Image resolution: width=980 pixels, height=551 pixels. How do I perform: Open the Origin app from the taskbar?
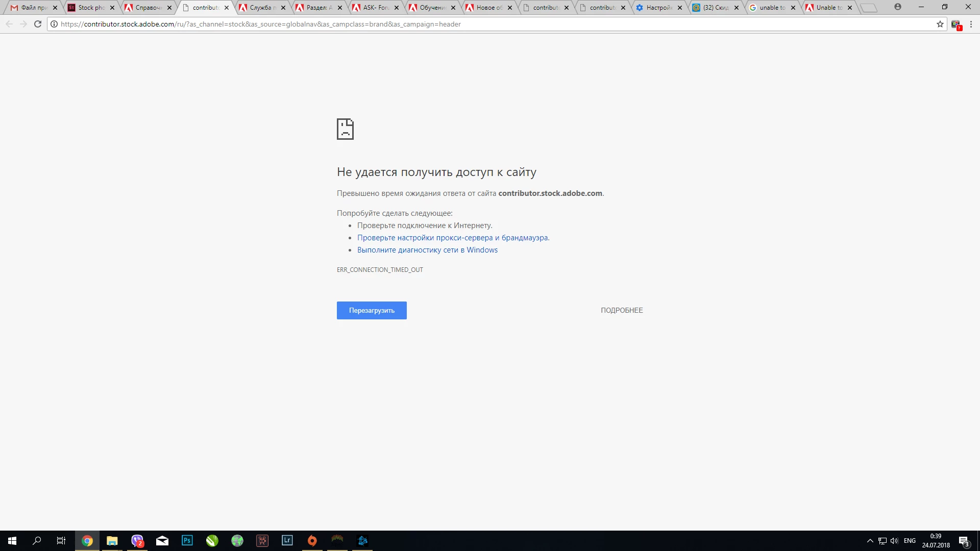312,540
